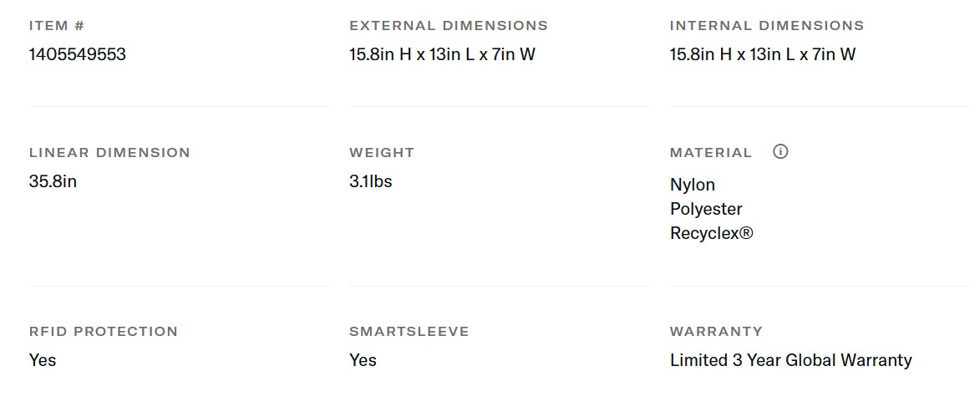Select the 35.8in linear dimension value

pyautogui.click(x=53, y=181)
